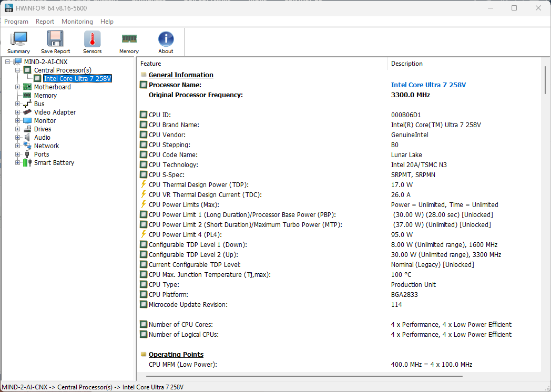The height and width of the screenshot is (392, 551).
Task: Open the Monitoring menu
Action: [x=77, y=22]
